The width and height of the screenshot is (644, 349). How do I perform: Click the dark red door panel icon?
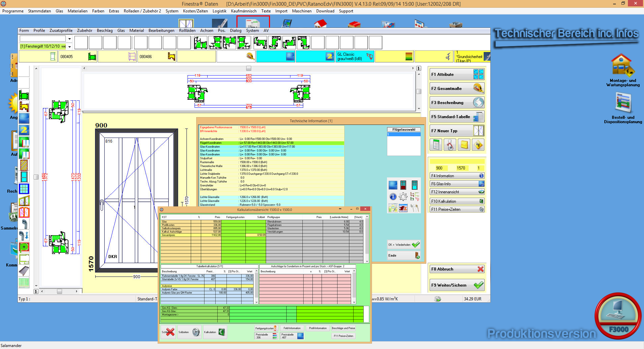[x=403, y=185]
